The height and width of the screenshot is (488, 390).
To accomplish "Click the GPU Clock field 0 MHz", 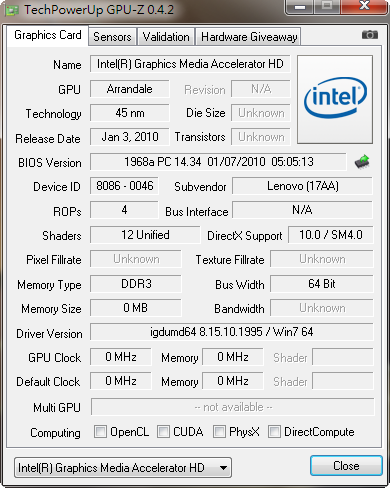I will click(121, 357).
